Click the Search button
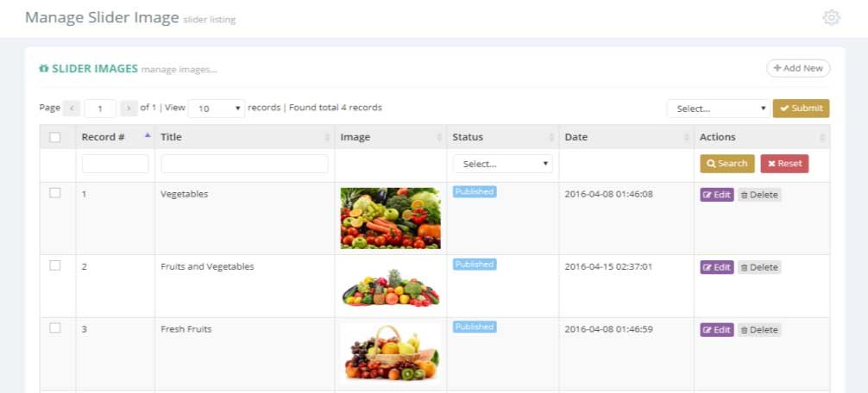This screenshot has height=393, width=868. [726, 164]
